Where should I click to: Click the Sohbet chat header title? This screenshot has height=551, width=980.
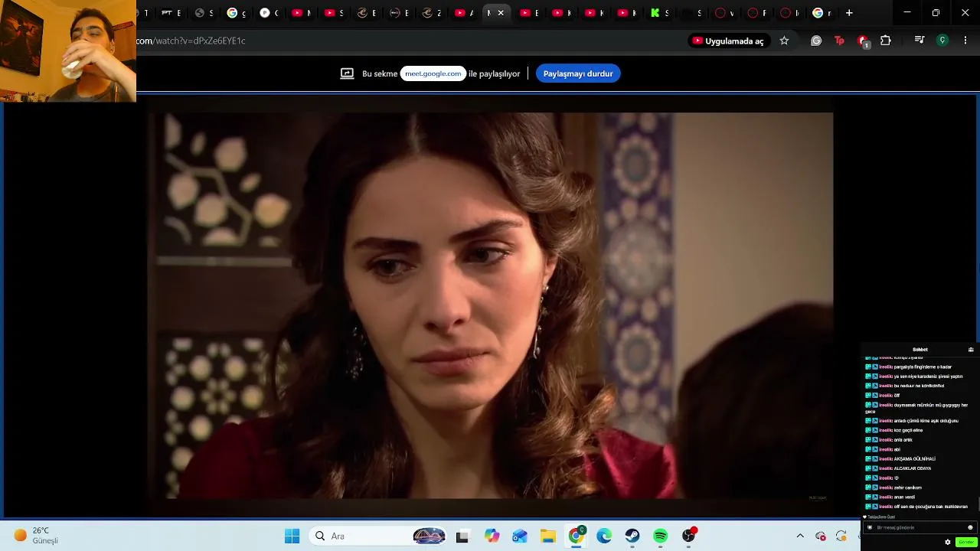coord(920,350)
